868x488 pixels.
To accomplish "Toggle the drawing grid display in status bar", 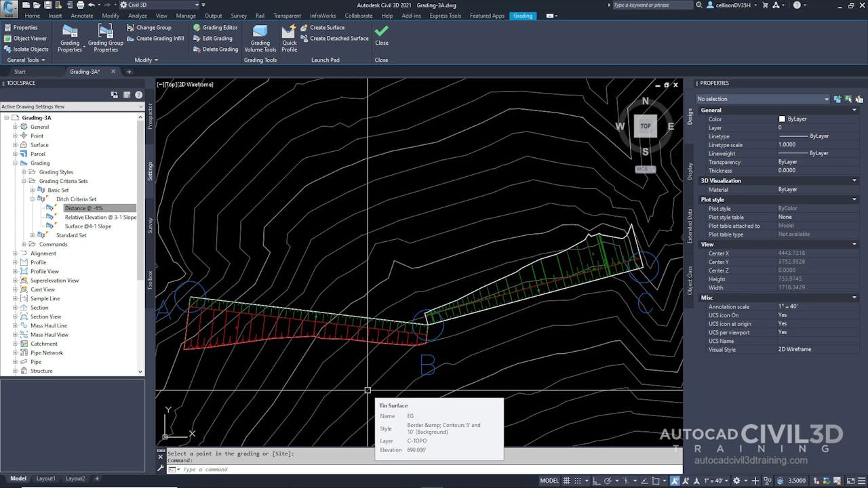I will (x=568, y=481).
